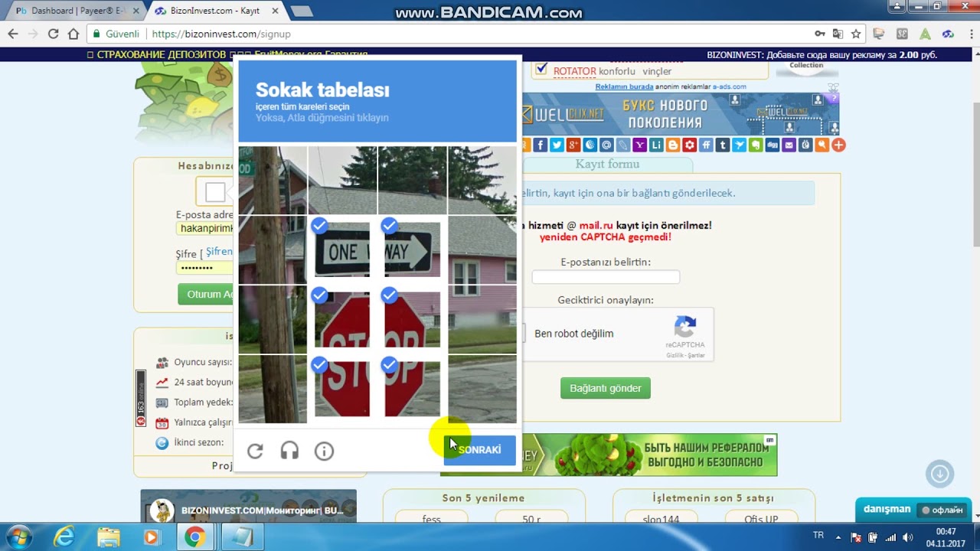Screen dimensions: 980x551
Task: Share via Yahoo icon
Action: (640, 145)
